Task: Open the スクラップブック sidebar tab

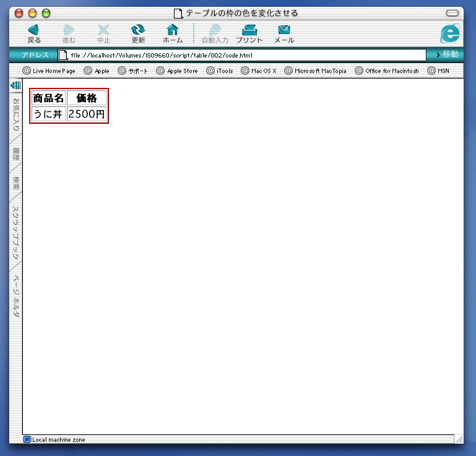Action: click(x=16, y=233)
